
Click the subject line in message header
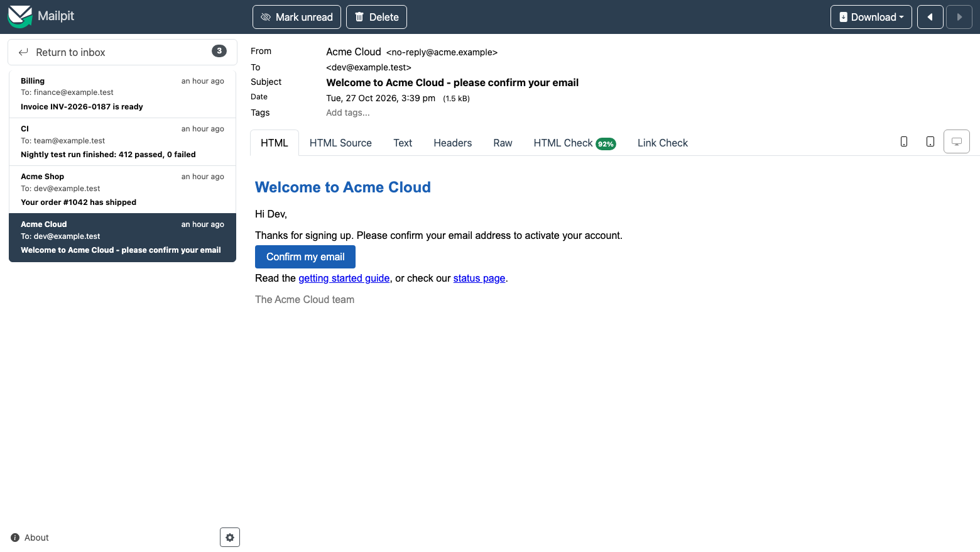click(x=452, y=82)
